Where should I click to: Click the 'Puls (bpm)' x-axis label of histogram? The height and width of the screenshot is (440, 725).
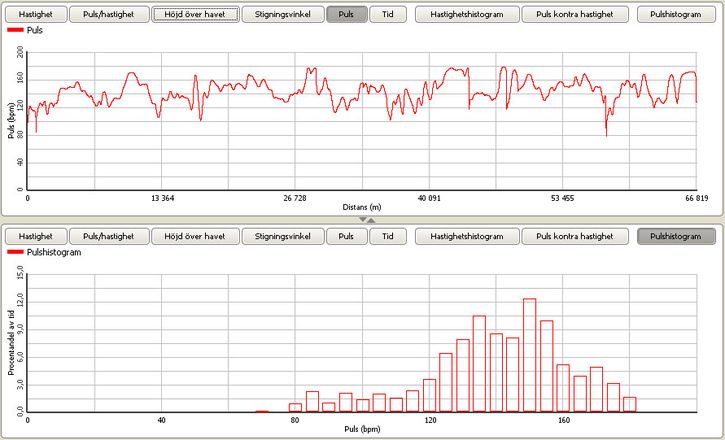[x=362, y=429]
